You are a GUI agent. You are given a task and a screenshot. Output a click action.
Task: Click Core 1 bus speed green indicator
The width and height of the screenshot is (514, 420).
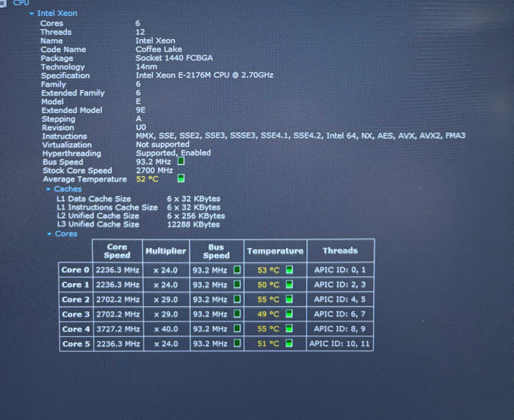point(237,284)
